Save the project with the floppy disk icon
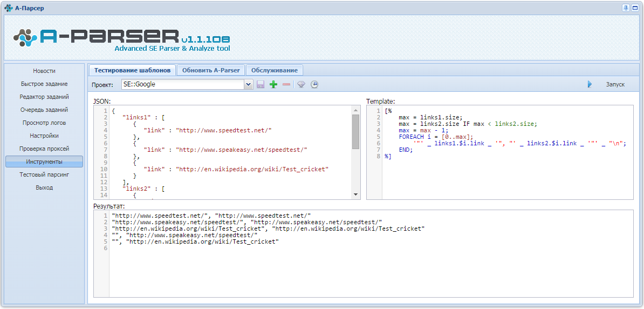The height and width of the screenshot is (309, 644). click(261, 84)
